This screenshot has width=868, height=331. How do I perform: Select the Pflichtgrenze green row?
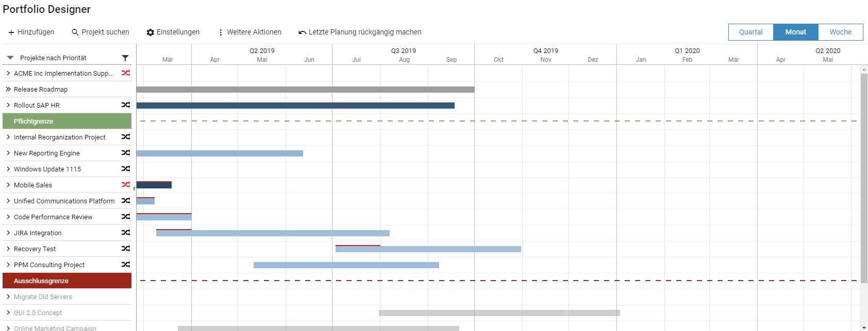67,121
